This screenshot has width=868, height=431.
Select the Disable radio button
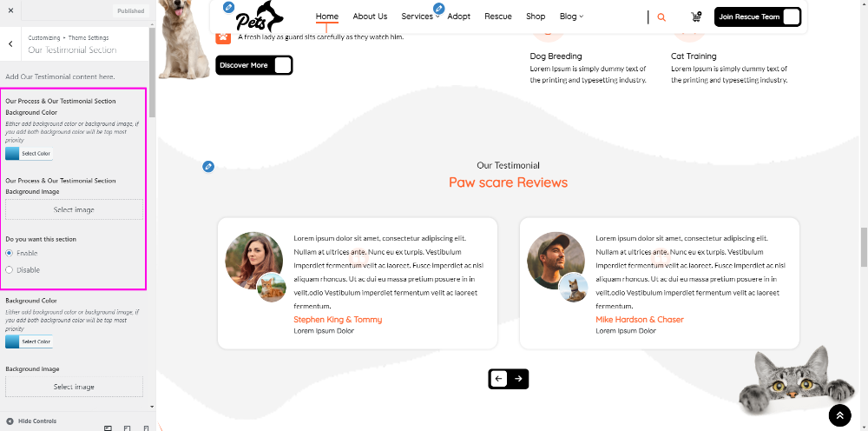[9, 269]
